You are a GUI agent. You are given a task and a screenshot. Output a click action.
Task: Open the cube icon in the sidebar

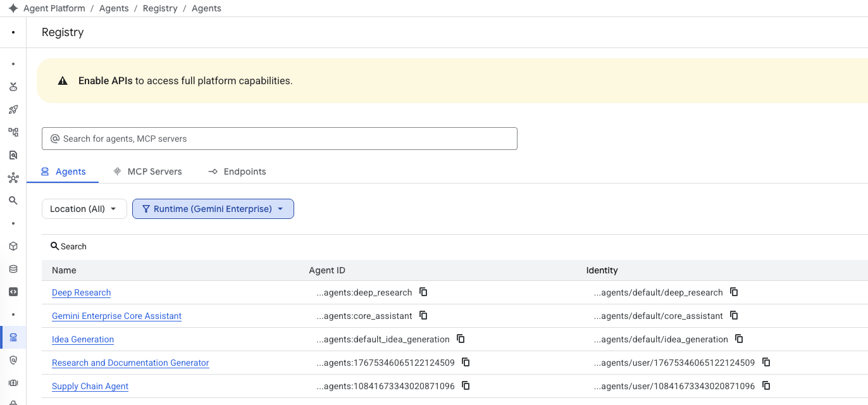click(x=13, y=246)
